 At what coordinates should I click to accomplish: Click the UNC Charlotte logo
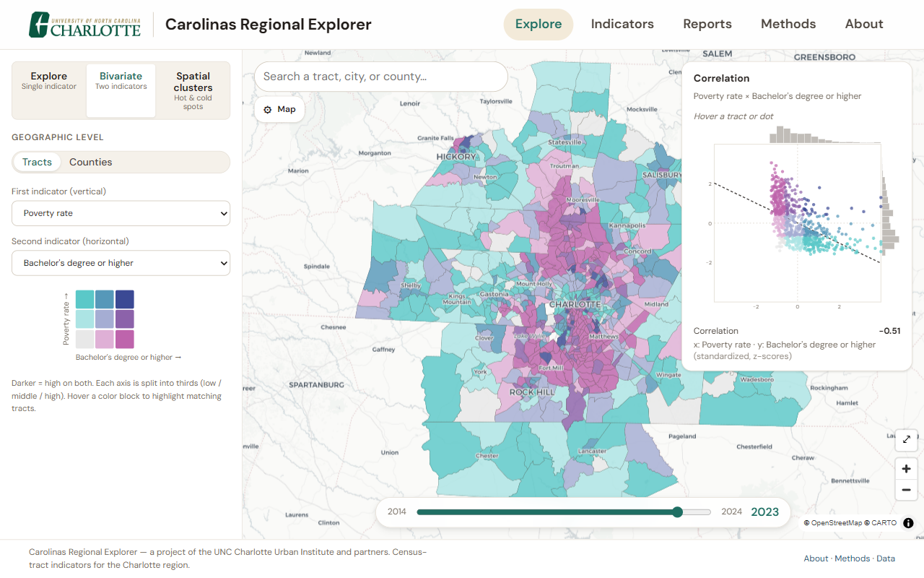coord(84,25)
